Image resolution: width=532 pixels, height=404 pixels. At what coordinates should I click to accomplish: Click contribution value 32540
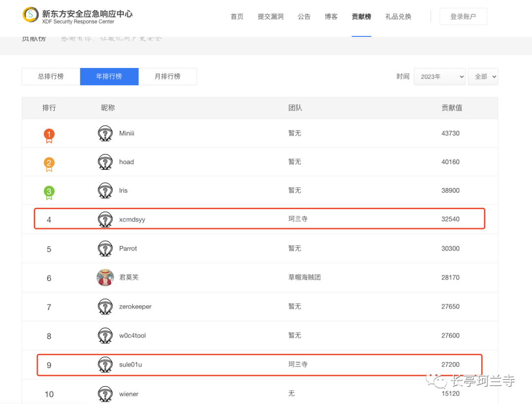pyautogui.click(x=450, y=219)
